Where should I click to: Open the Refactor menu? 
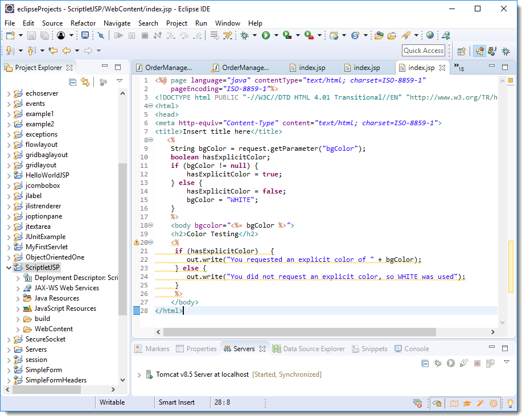point(83,23)
